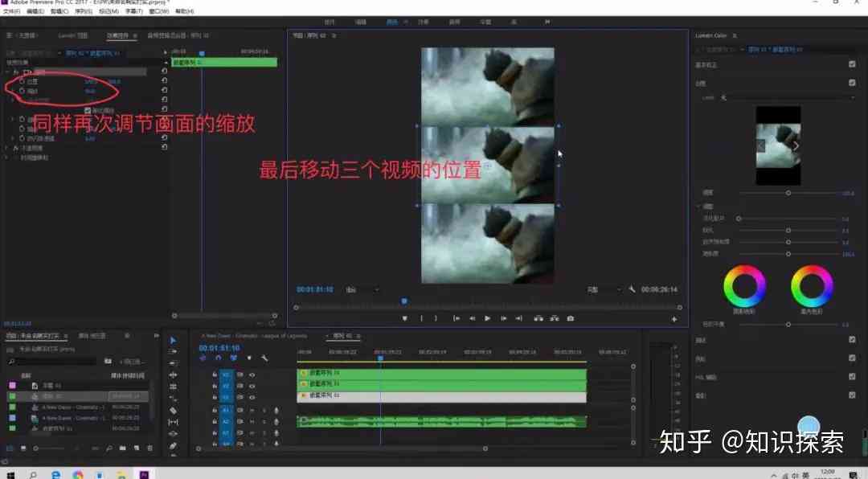Switch Project panel to icon view
The image size is (868, 479).
pos(23,448)
